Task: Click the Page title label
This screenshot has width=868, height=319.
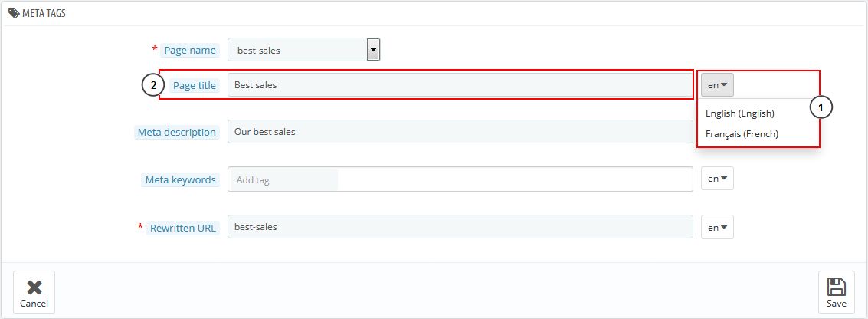Action: click(195, 85)
